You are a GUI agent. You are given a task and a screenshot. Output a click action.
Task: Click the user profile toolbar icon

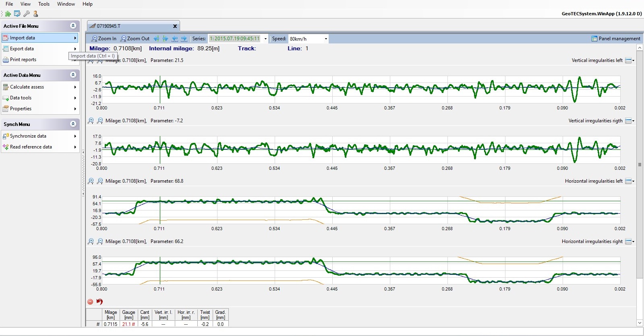tap(35, 14)
